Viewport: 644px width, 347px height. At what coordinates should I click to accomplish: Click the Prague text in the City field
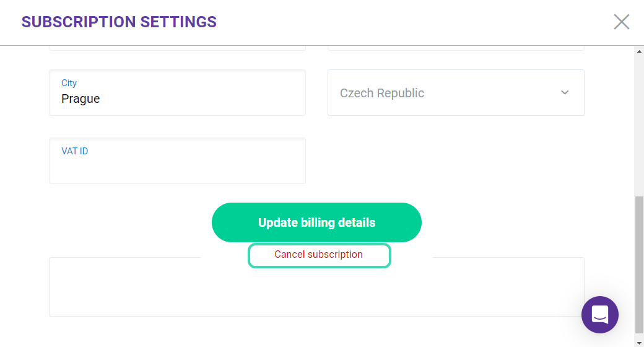(x=80, y=99)
